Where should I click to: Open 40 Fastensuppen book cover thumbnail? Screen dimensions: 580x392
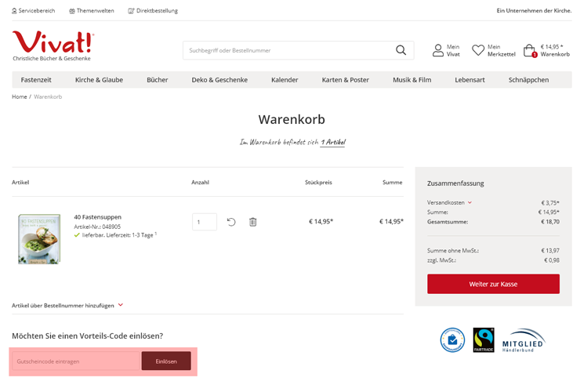39,239
